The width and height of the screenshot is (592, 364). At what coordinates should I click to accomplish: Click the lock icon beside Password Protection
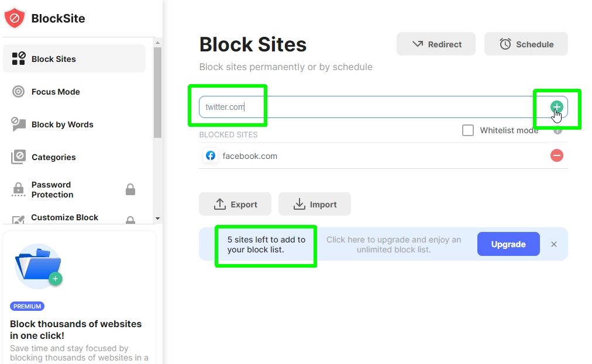pyautogui.click(x=130, y=189)
